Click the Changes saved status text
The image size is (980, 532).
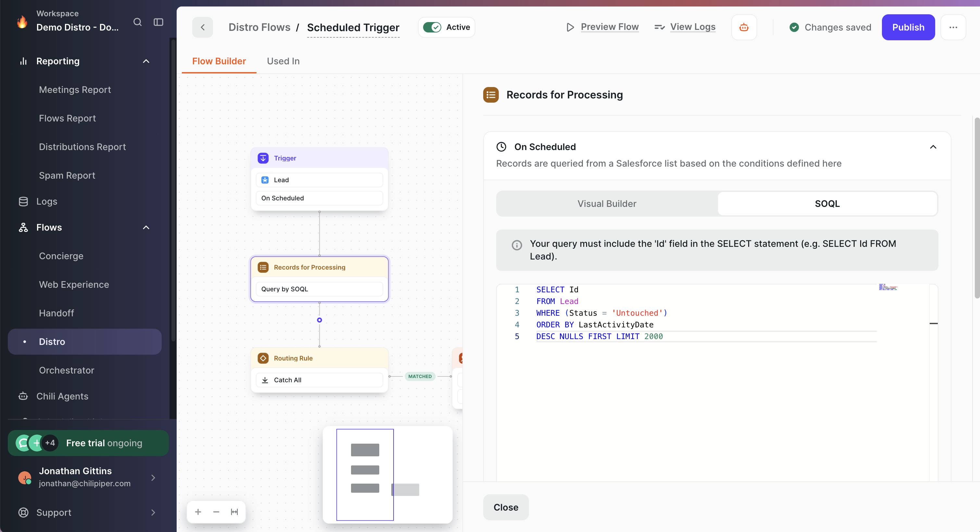838,27
